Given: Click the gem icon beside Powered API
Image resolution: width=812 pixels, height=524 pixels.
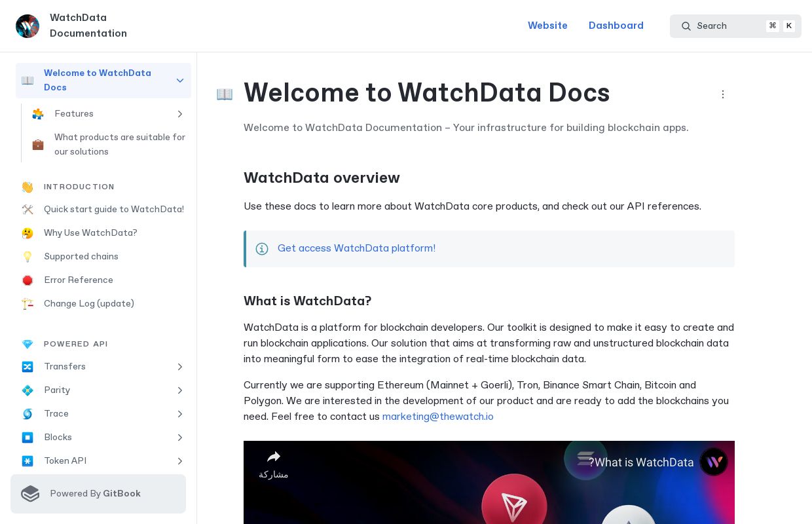Looking at the screenshot, I should [28, 345].
